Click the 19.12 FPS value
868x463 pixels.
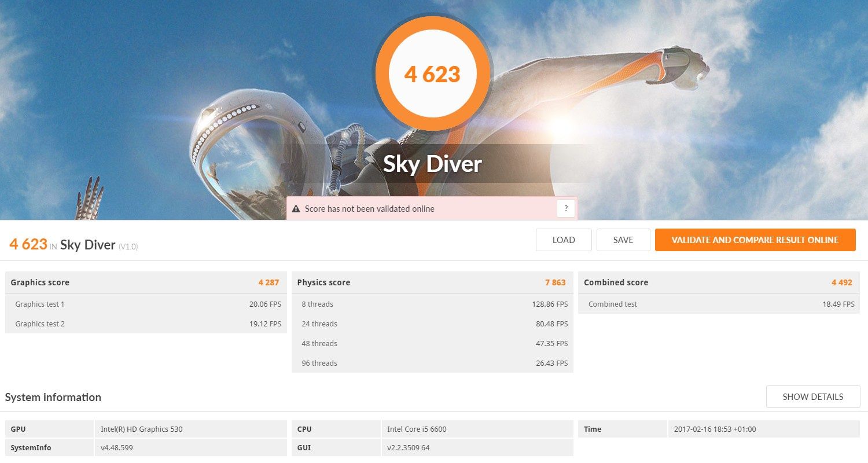coord(265,324)
